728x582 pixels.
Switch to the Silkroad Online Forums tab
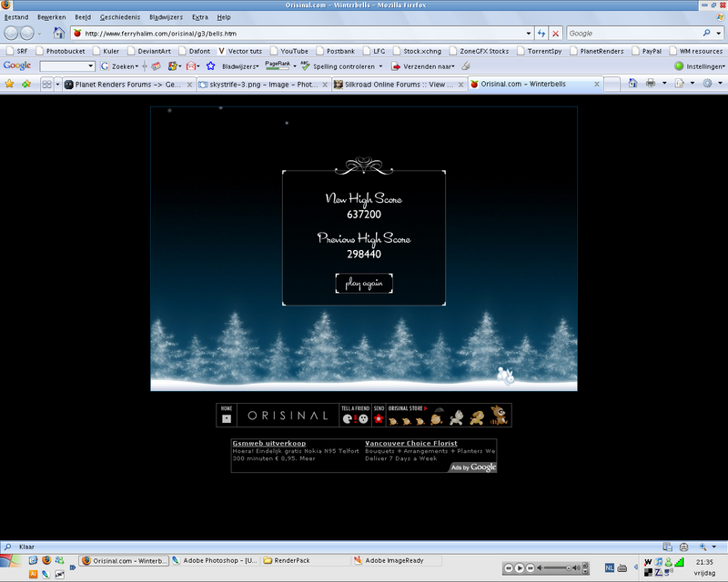tap(399, 85)
